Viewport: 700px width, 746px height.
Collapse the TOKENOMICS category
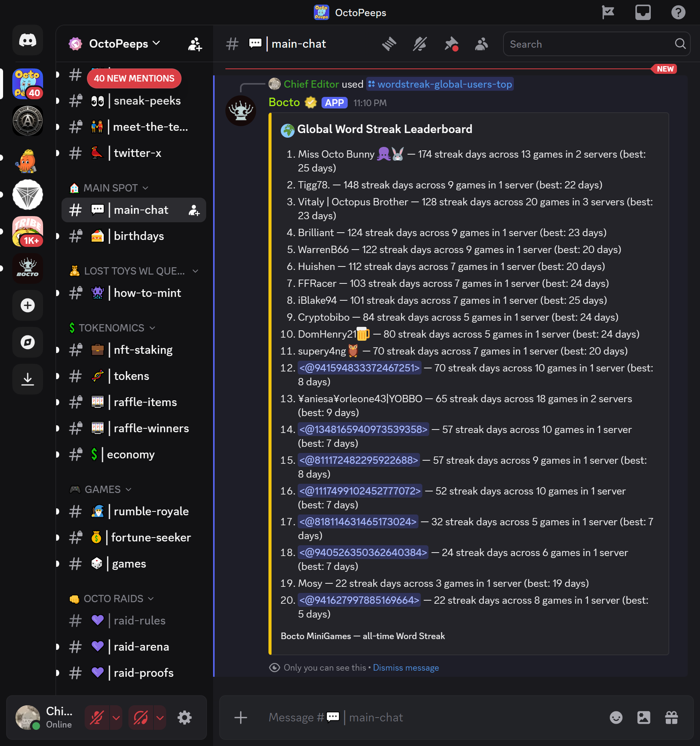(x=112, y=328)
